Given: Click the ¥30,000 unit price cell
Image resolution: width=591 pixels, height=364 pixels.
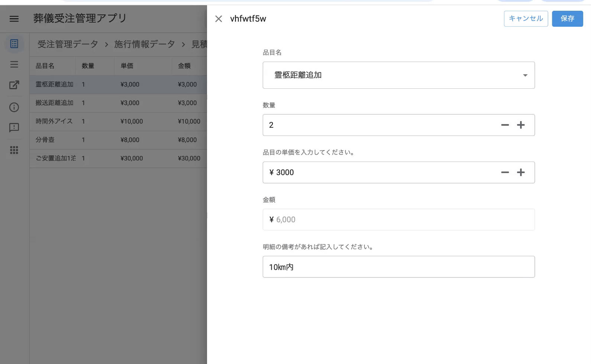Looking at the screenshot, I should point(132,158).
